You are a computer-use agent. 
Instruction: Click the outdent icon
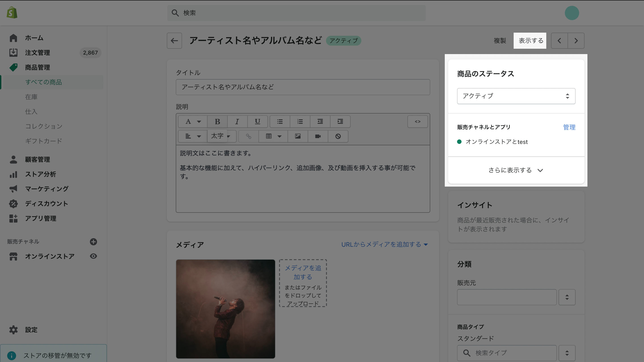[x=320, y=122]
